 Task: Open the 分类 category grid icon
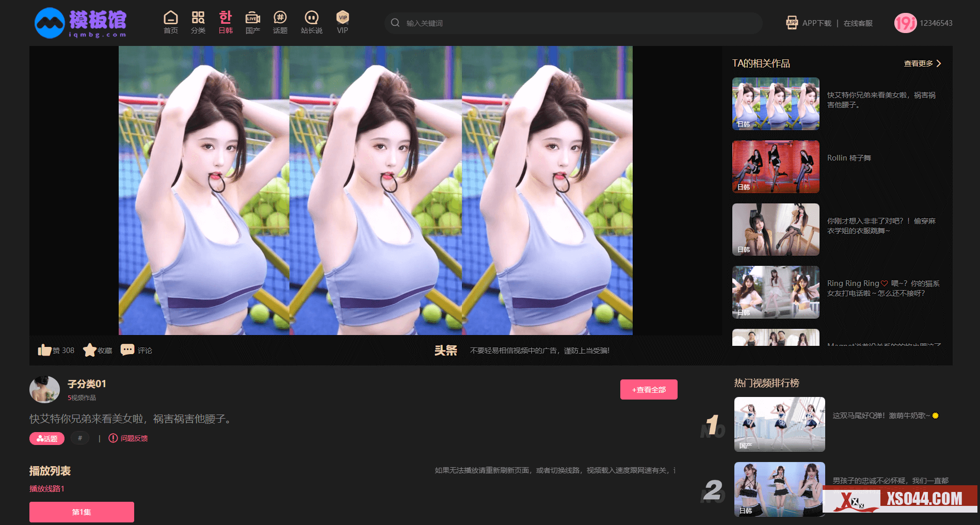(198, 18)
